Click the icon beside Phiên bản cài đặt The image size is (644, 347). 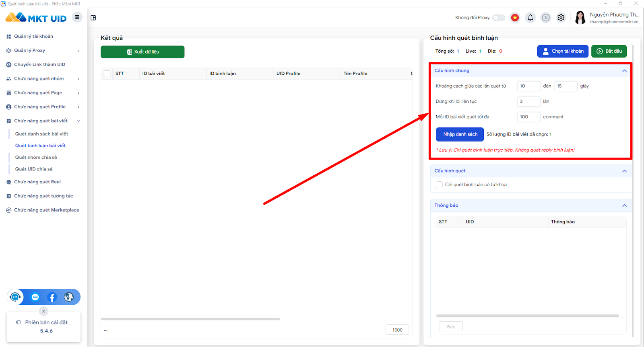coord(18,322)
